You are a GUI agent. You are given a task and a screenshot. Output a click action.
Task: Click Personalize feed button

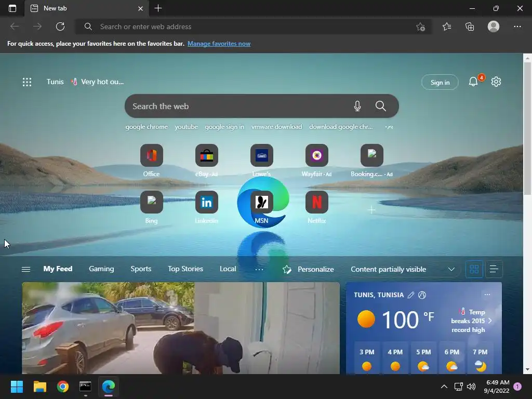pos(308,270)
